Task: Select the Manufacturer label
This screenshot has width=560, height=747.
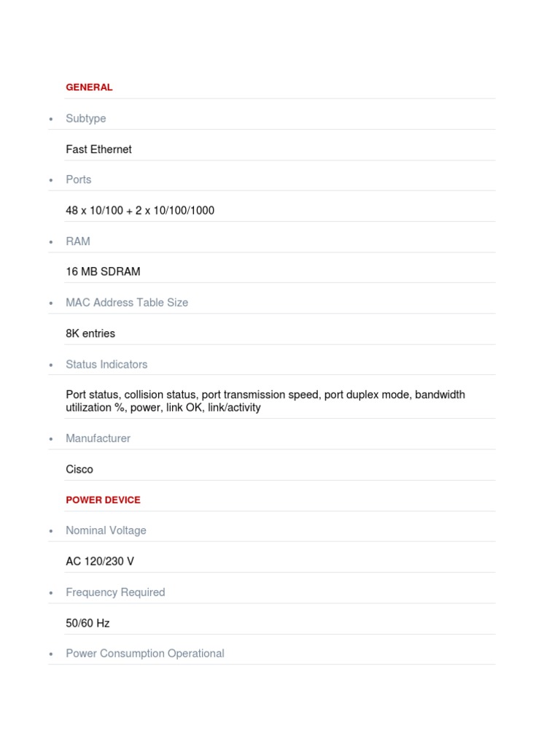Action: coord(98,438)
